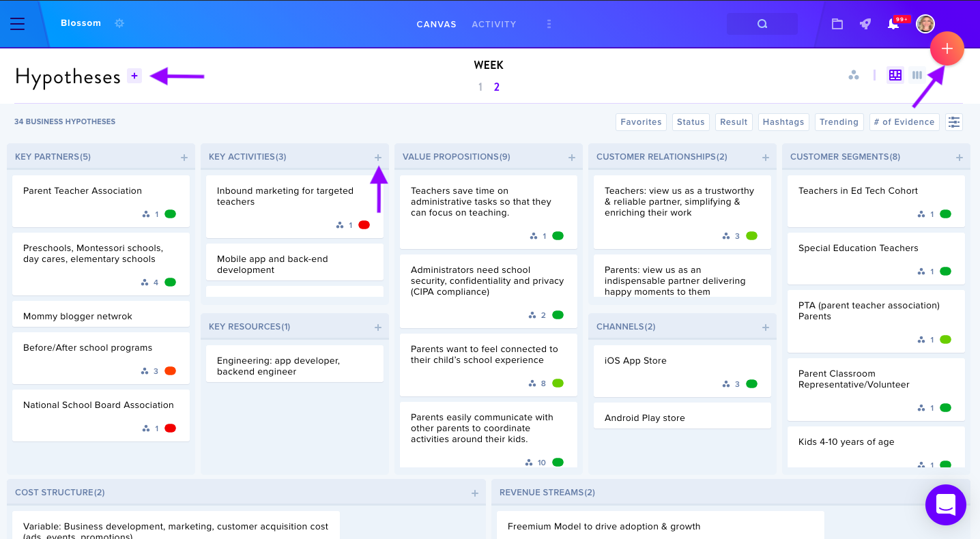Open the notifications bell
The height and width of the screenshot is (539, 980).
pos(893,25)
